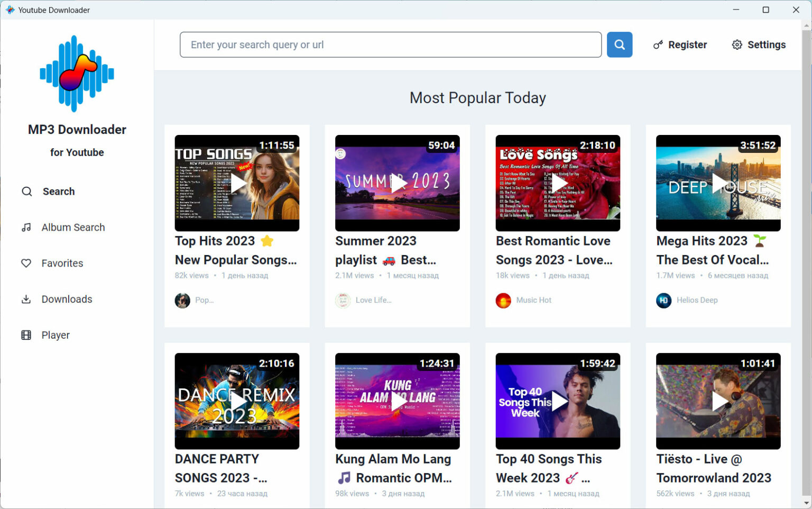812x509 pixels.
Task: Click the '7k views' text
Action: pyautogui.click(x=189, y=494)
